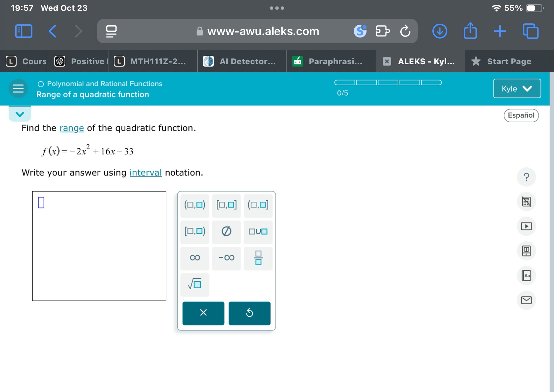
Task: Reload the ALEKS page
Action: pos(405,31)
